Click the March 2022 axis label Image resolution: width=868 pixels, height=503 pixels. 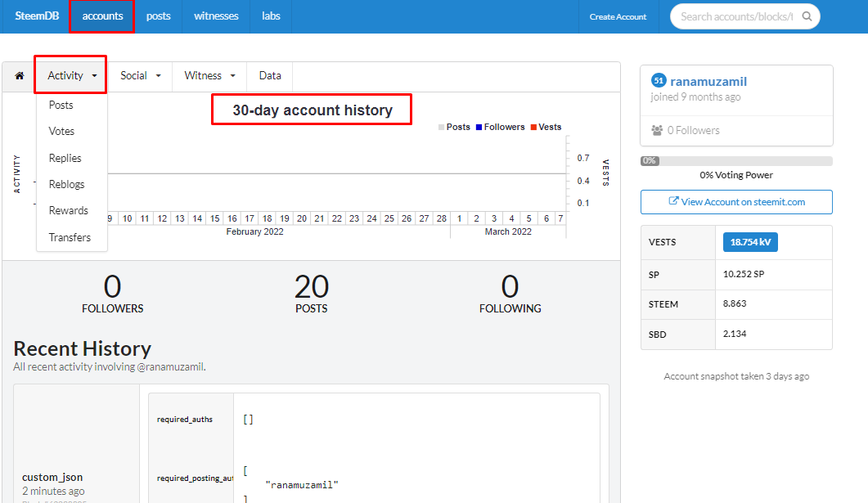click(x=508, y=231)
